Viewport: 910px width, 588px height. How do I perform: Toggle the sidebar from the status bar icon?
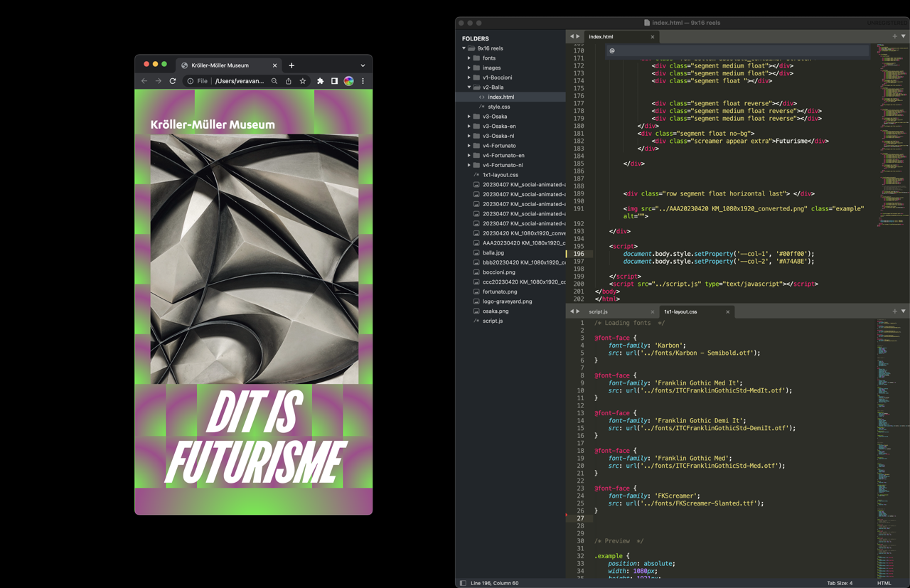[x=463, y=583]
